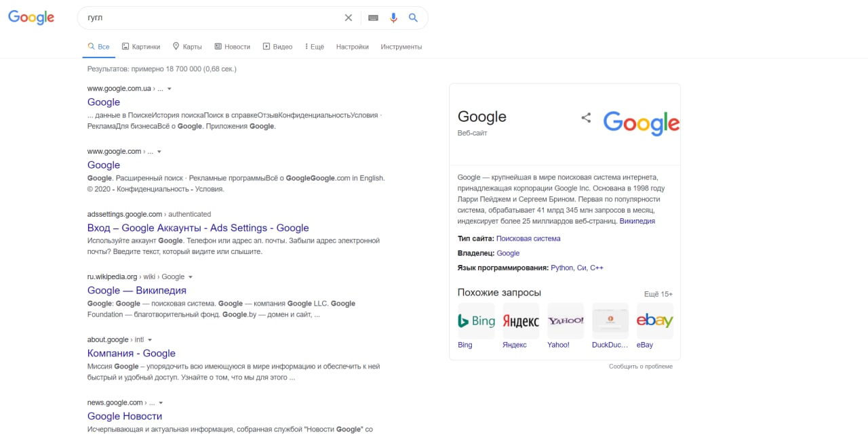Switch to the Картинки tab
This screenshot has height=435, width=868.
tap(141, 47)
